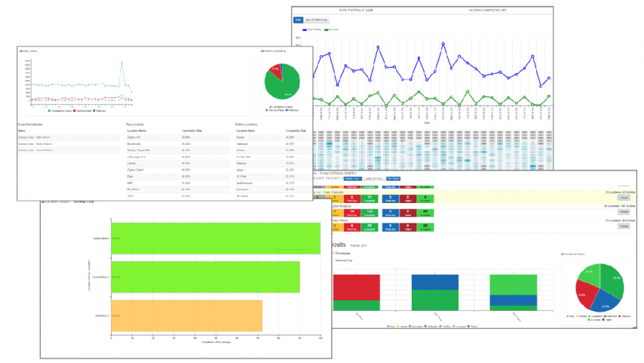Click the red slice of Combined Status pie
This screenshot has height=363, width=644.
point(585,294)
